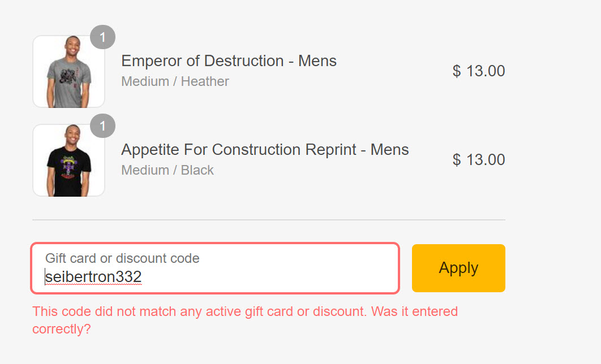Click the entered code seibertron332
The image size is (601, 364).
coord(93,277)
